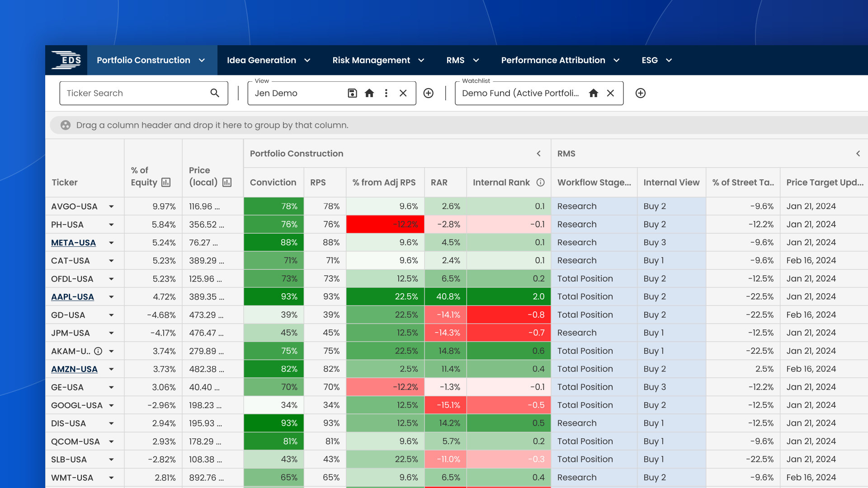
Task: Collapse the RMS column group
Action: coord(858,154)
